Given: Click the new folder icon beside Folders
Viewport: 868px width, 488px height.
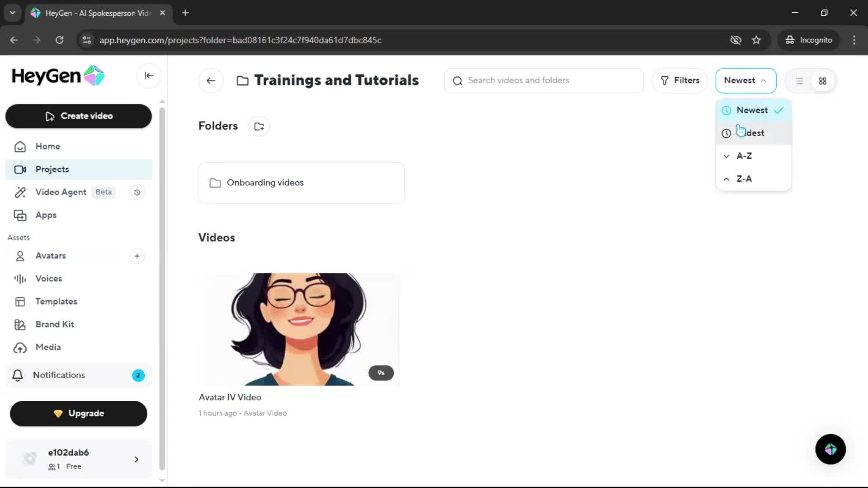Looking at the screenshot, I should tap(259, 127).
